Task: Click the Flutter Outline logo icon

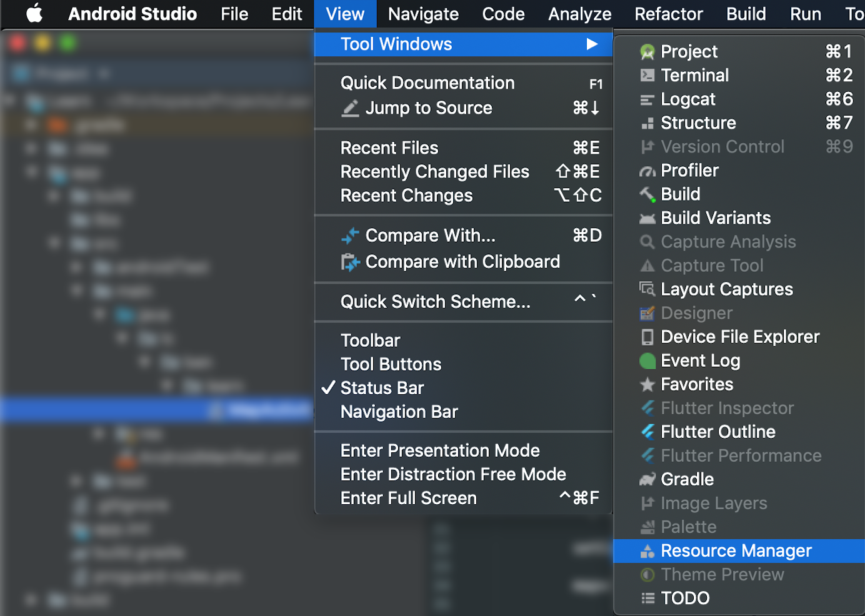Action: click(x=647, y=432)
